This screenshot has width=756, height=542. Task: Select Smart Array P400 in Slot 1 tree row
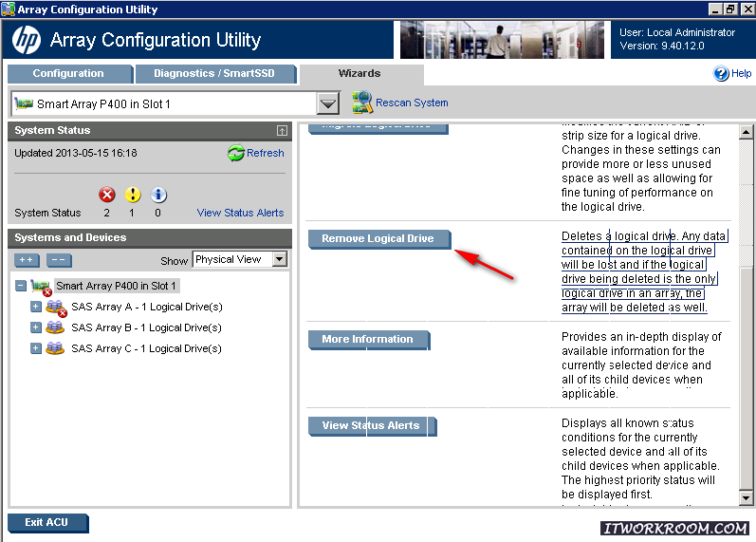click(x=116, y=286)
